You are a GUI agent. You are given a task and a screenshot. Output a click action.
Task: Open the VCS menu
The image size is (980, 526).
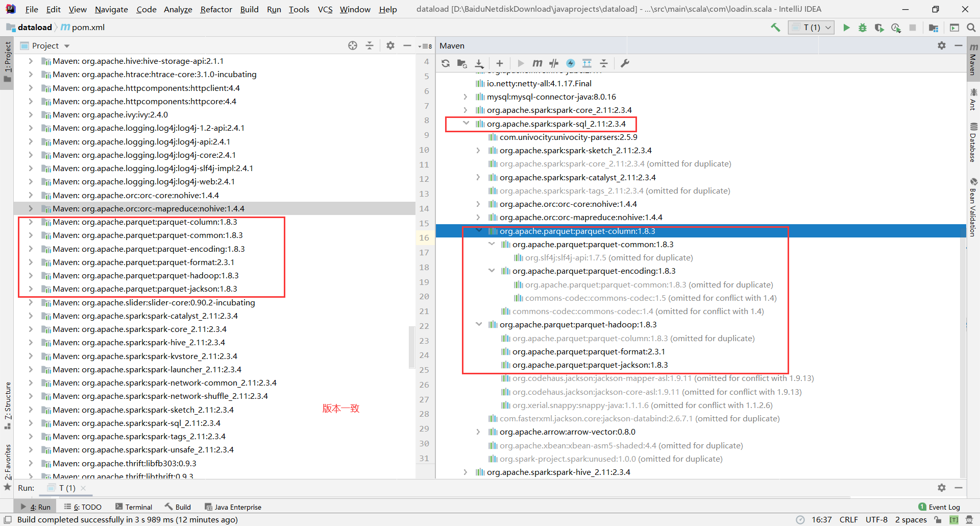(325, 9)
